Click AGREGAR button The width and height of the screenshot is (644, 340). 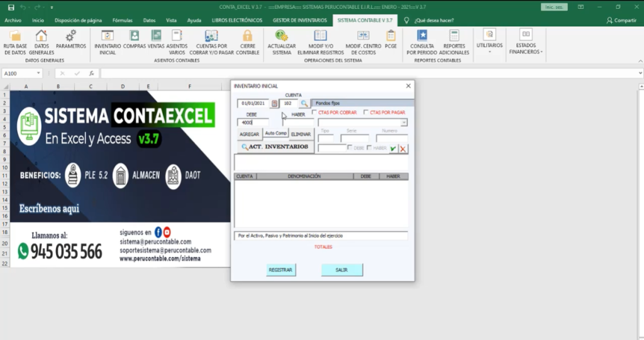click(249, 134)
